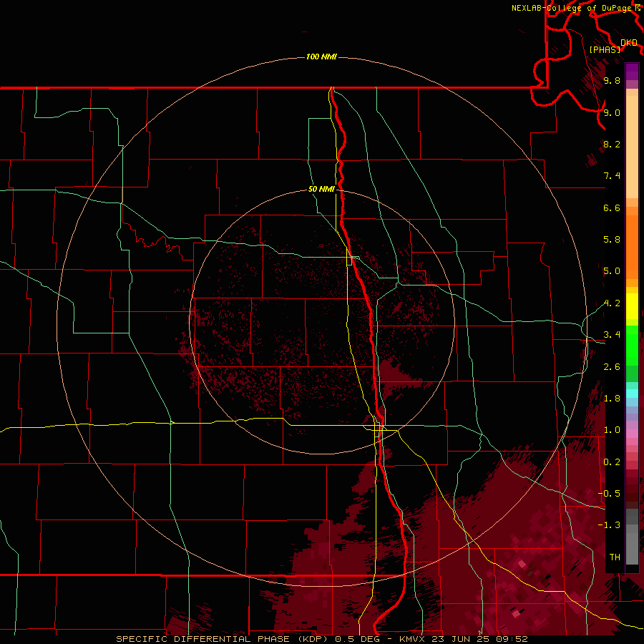Click the -1.3 scale value
This screenshot has height=644, width=644.
coord(610,525)
